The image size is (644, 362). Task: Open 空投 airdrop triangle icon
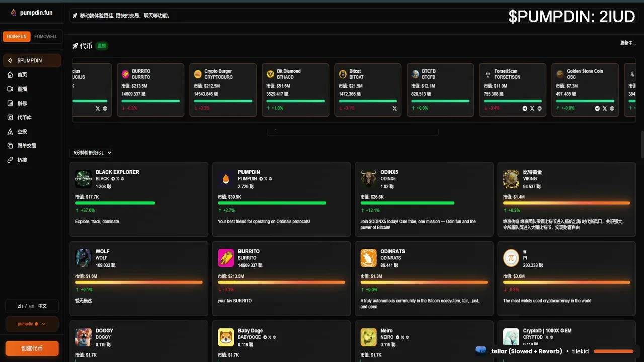click(x=10, y=131)
